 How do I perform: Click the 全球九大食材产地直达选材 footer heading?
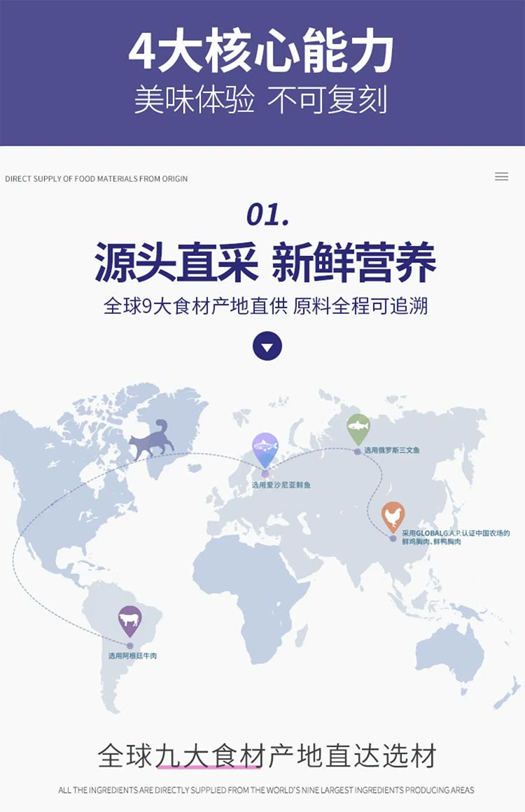(267, 756)
